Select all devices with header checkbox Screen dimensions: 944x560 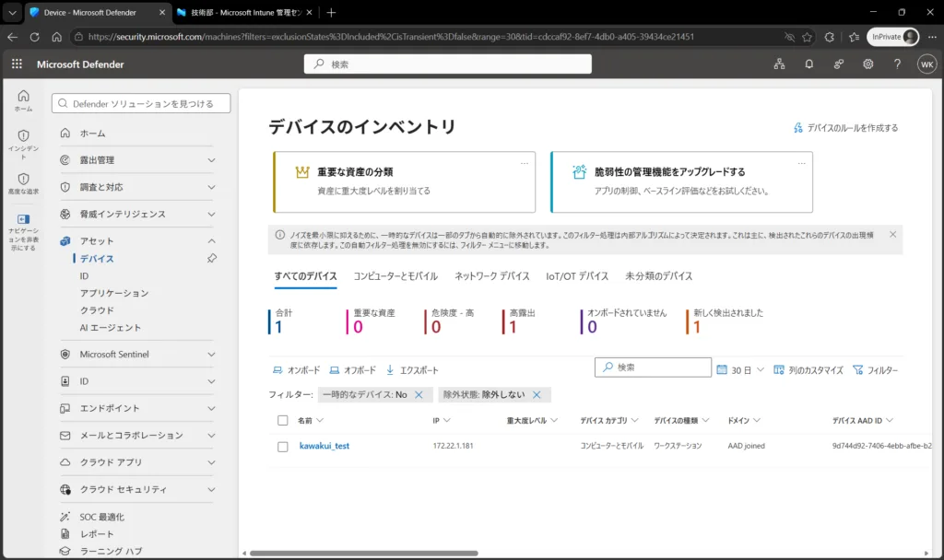coord(282,420)
